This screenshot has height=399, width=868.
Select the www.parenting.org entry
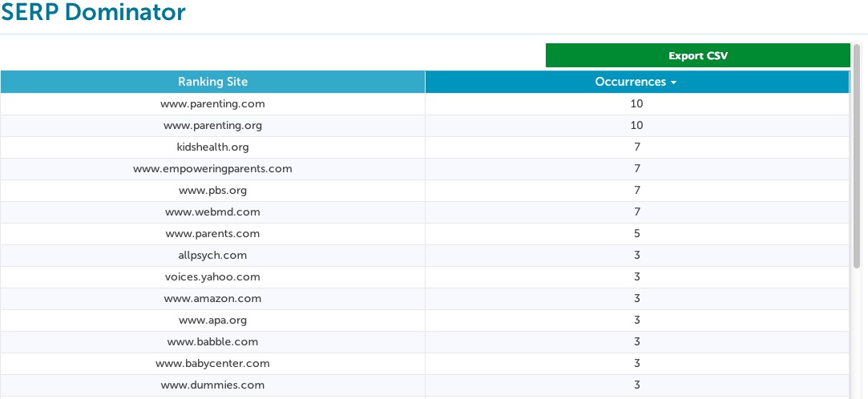tap(212, 126)
